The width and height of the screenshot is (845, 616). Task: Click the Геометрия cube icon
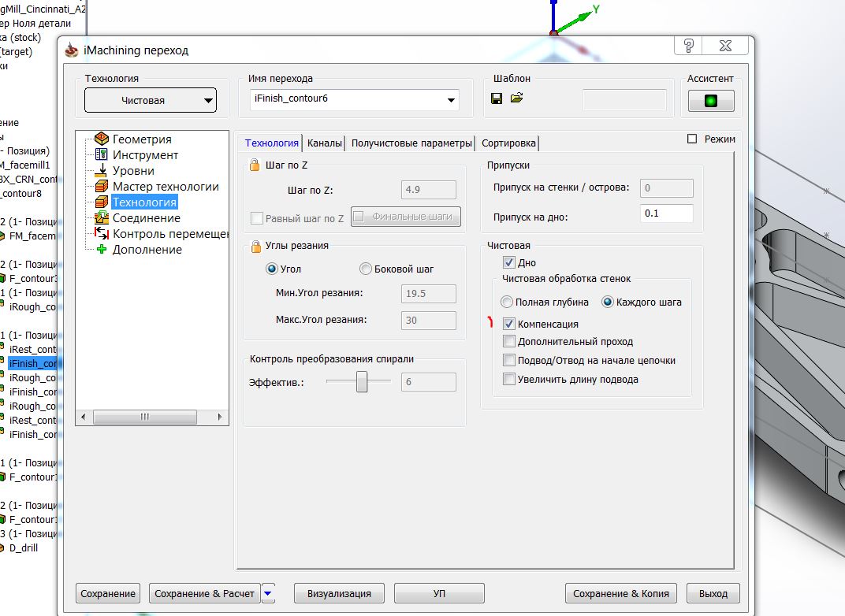(102, 139)
